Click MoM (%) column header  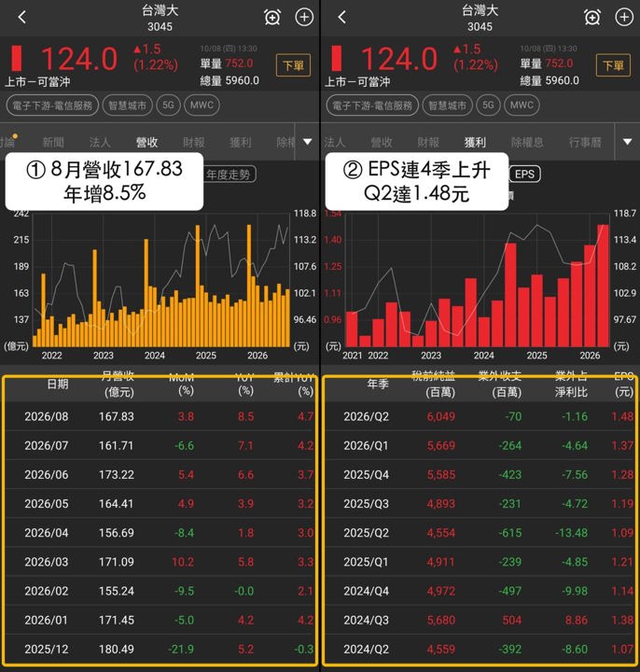182,384
